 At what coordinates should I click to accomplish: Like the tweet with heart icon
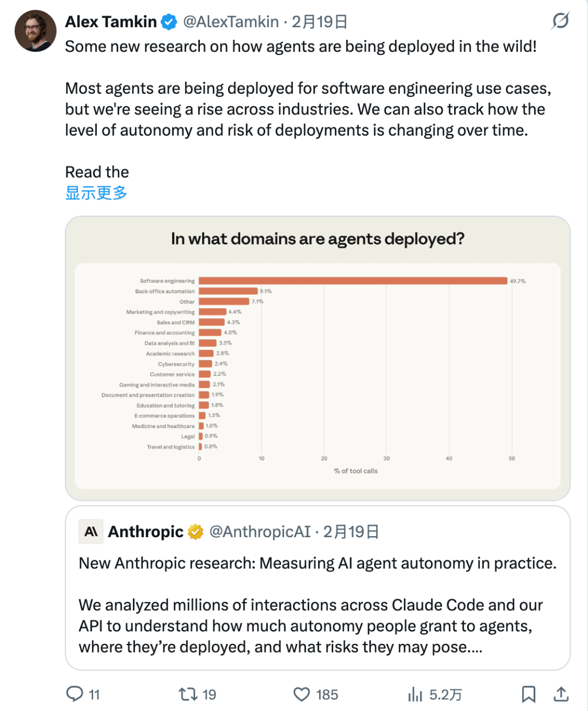[x=302, y=694]
